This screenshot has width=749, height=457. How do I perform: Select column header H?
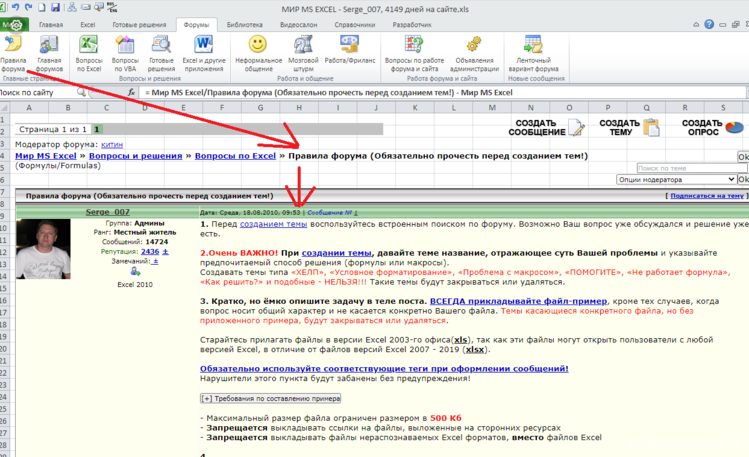[x=299, y=108]
